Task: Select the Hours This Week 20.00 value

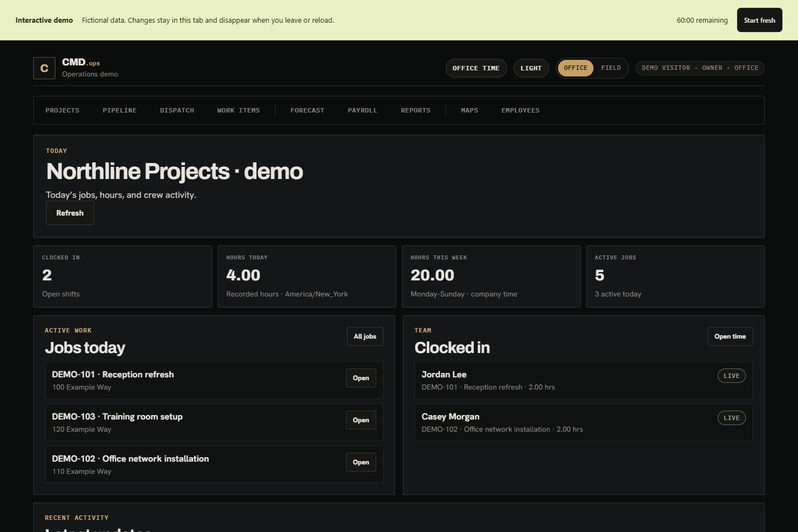Action: tap(432, 275)
